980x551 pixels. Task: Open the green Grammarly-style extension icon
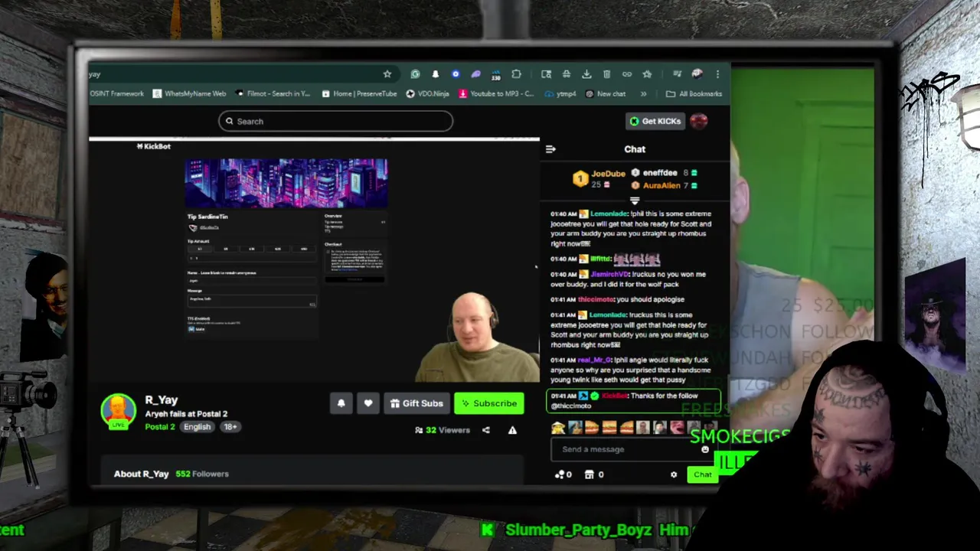(415, 74)
